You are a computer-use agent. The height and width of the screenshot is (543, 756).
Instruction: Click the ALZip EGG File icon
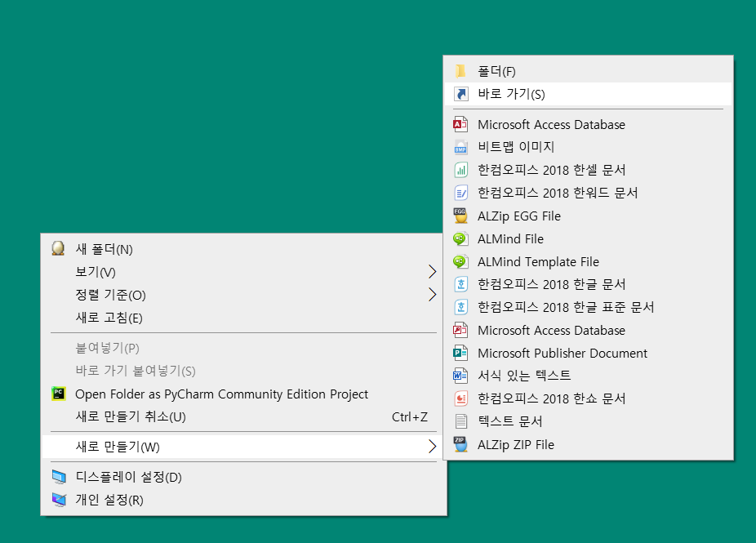coord(461,216)
